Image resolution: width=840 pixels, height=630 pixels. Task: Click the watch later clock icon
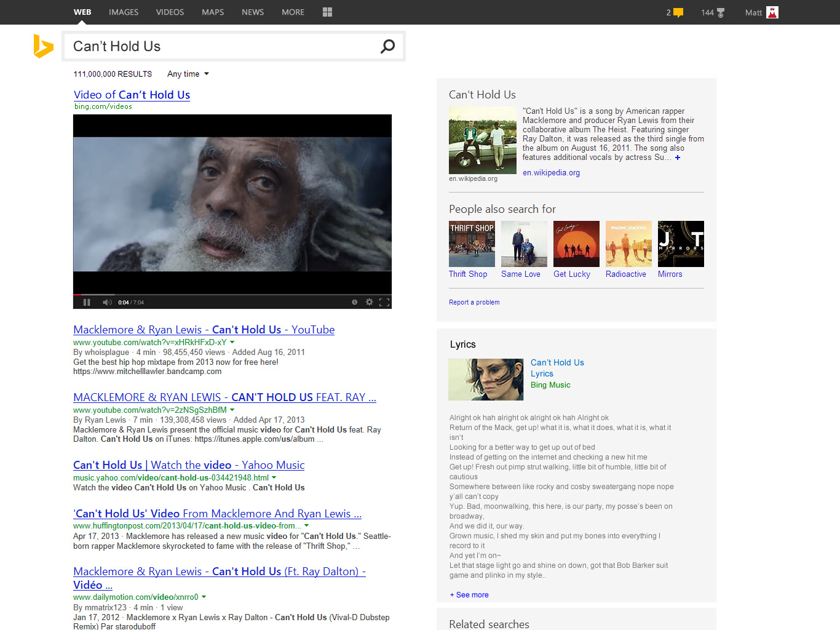pos(354,302)
